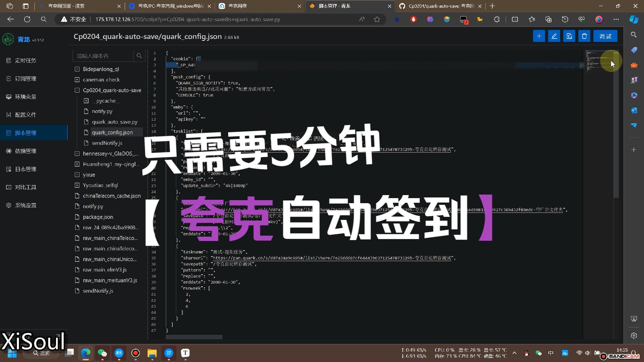Focus the script name search input
Image resolution: width=644 pixels, height=362 pixels.
click(x=103, y=56)
